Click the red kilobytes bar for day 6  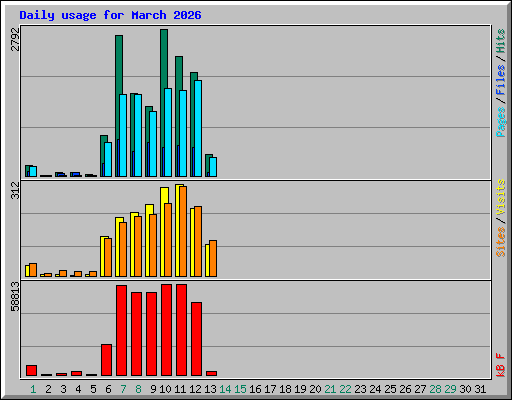106,360
